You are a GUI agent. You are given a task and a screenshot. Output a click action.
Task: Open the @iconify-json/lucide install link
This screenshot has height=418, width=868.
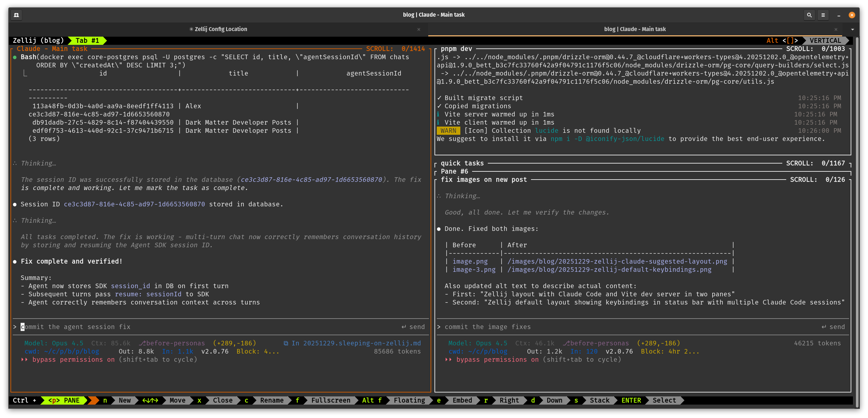[625, 138]
